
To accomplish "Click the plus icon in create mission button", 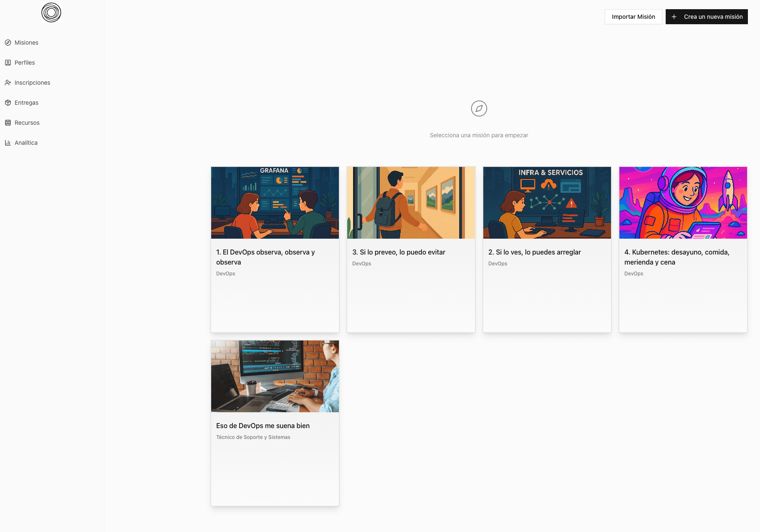I will (x=674, y=17).
